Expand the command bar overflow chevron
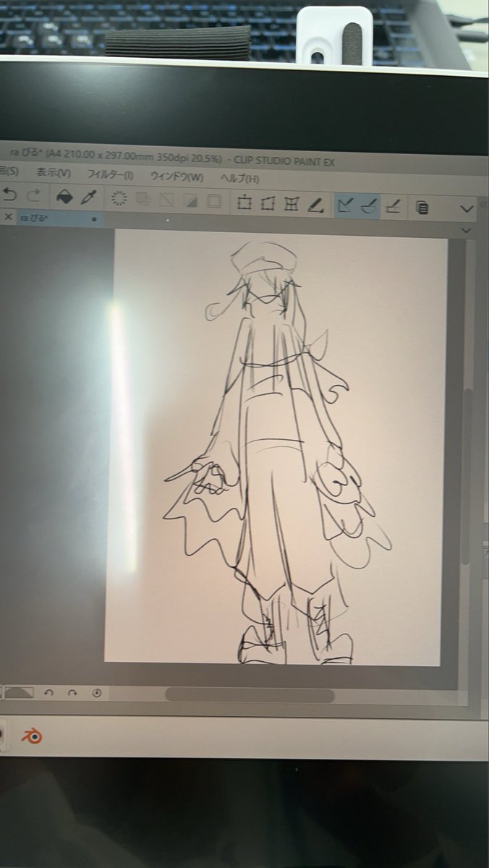Screen dimensions: 489x868 (x=467, y=209)
